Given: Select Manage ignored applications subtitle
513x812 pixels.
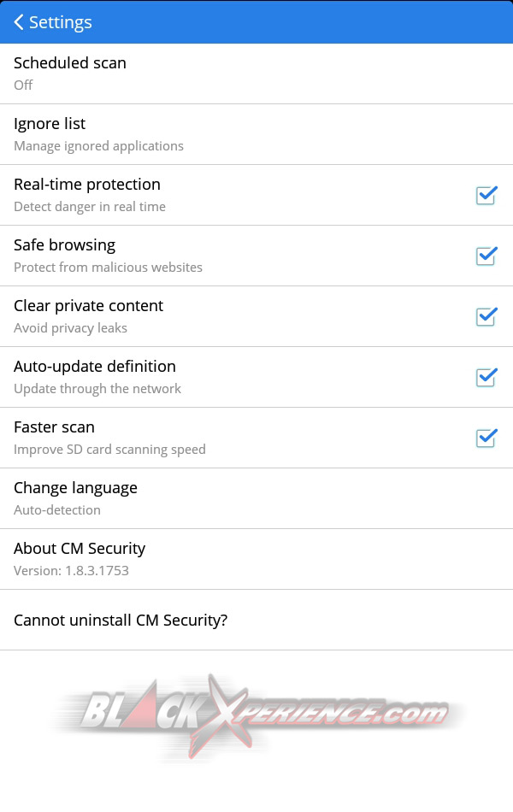Looking at the screenshot, I should 98,145.
